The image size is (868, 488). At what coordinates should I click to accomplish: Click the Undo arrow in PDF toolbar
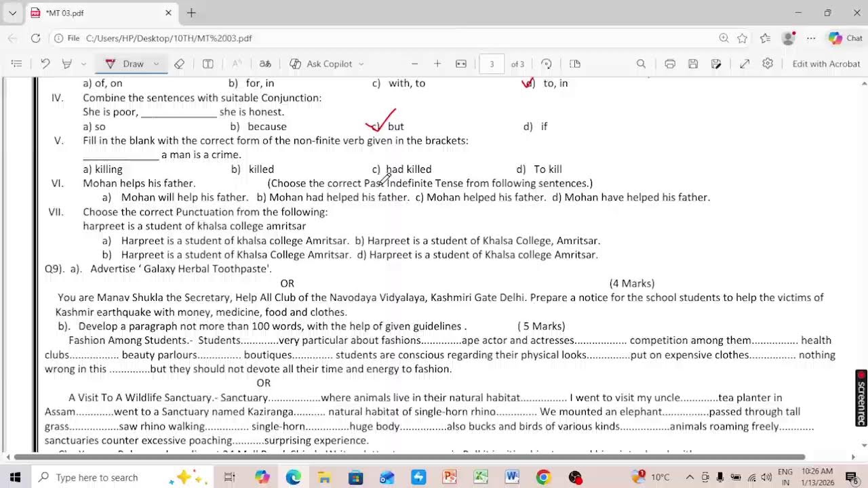(x=45, y=64)
